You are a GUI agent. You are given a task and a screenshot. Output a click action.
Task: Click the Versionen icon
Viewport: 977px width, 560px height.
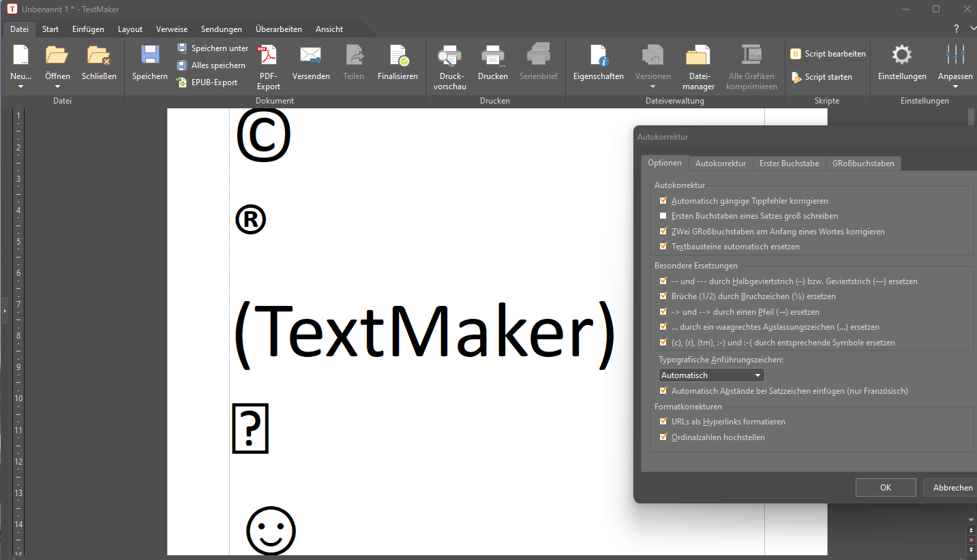[x=653, y=55]
